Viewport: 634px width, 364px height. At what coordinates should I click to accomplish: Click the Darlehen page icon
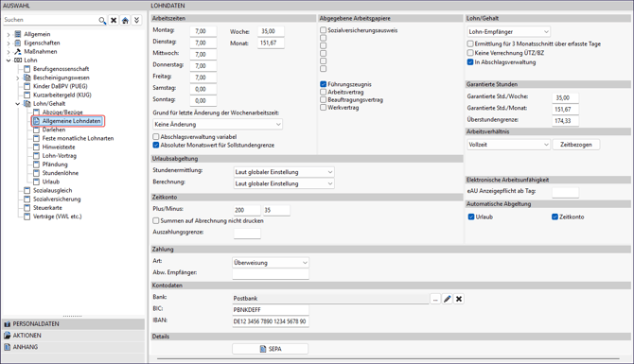tap(36, 130)
